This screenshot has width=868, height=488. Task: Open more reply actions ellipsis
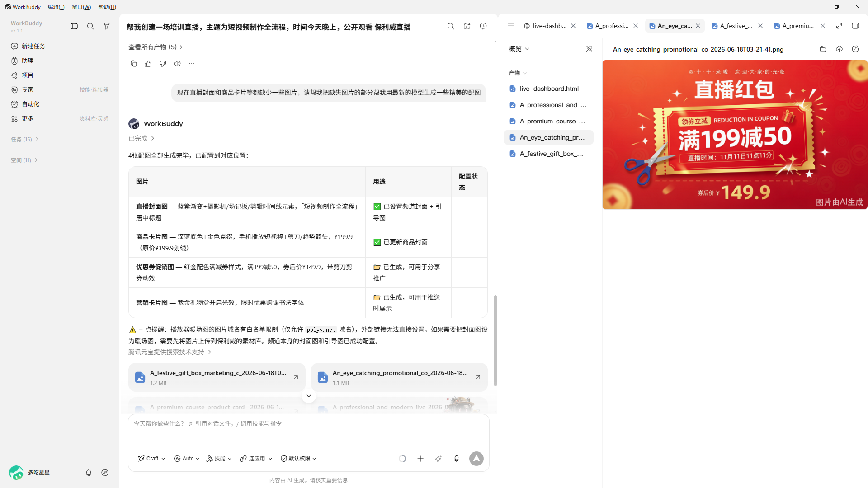pos(192,64)
